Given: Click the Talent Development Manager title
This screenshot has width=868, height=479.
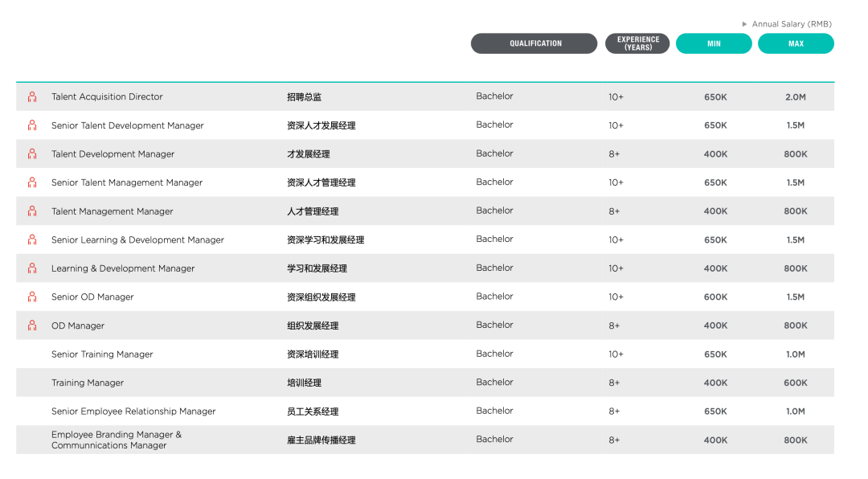Looking at the screenshot, I should [113, 154].
